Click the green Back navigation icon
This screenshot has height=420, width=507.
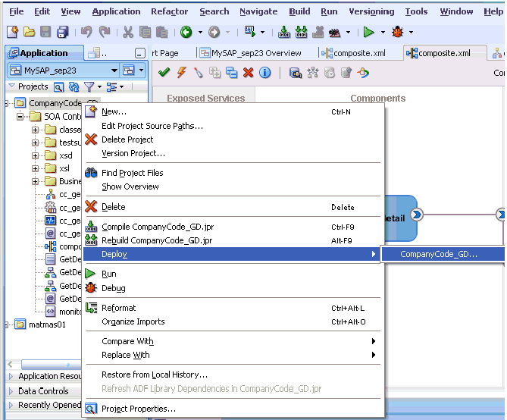186,32
